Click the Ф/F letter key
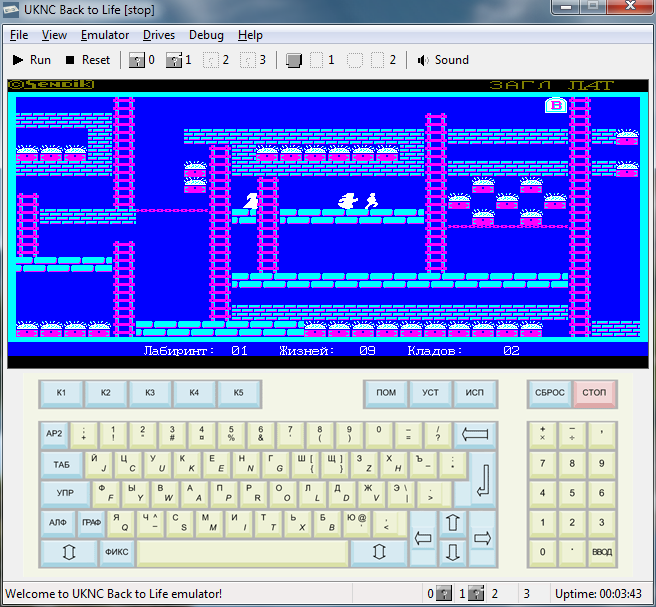This screenshot has width=656, height=607. tap(106, 494)
